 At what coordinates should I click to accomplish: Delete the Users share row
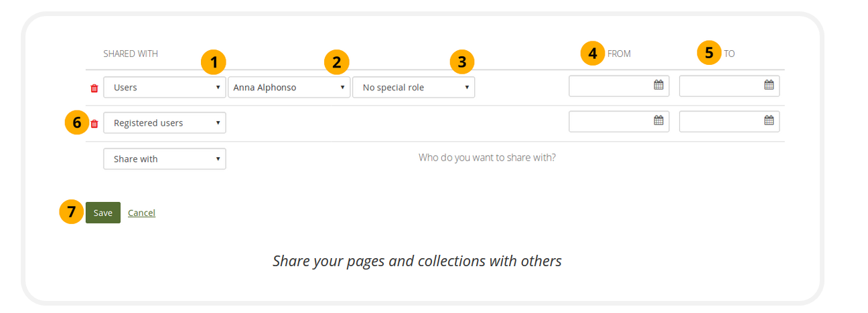point(94,88)
